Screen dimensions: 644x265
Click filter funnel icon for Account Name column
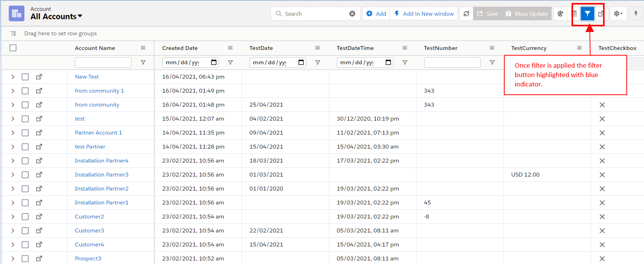[x=143, y=63]
